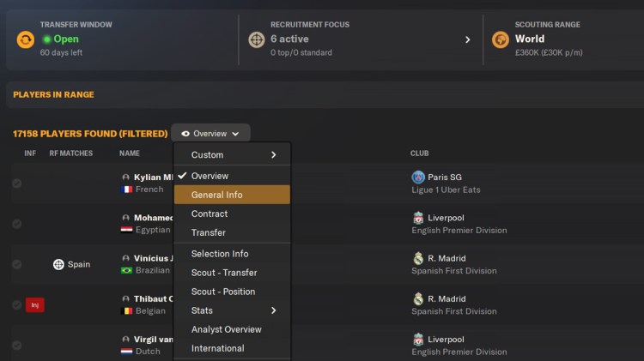Select General Info from the menu
The image size is (644, 361).
pyautogui.click(x=216, y=195)
